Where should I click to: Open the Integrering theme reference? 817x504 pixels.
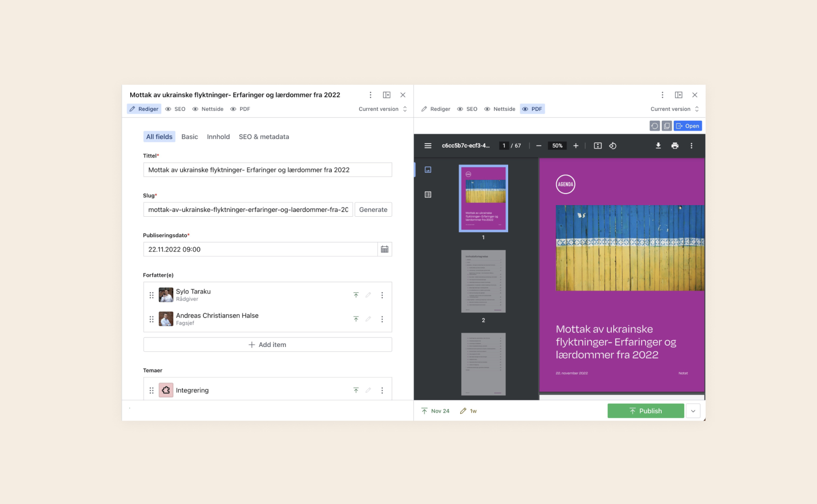click(254, 390)
